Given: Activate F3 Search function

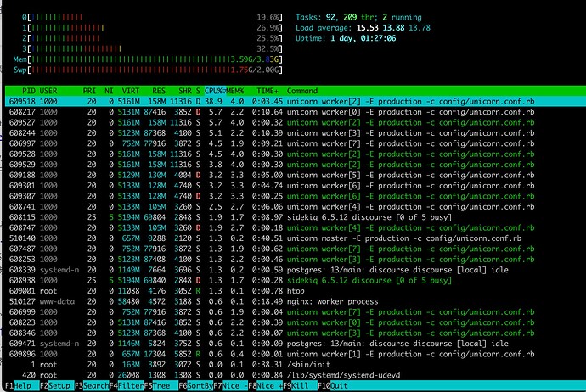Looking at the screenshot, I should 91,386.
